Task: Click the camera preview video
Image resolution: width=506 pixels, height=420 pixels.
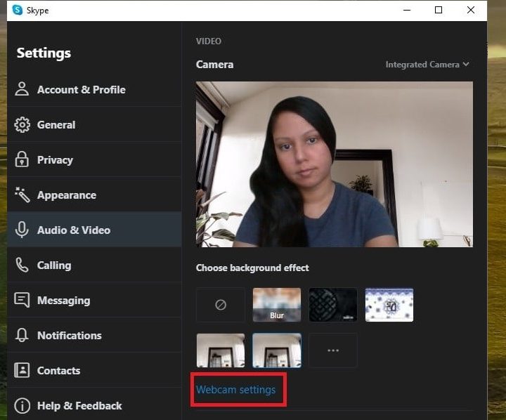Action: tap(335, 164)
